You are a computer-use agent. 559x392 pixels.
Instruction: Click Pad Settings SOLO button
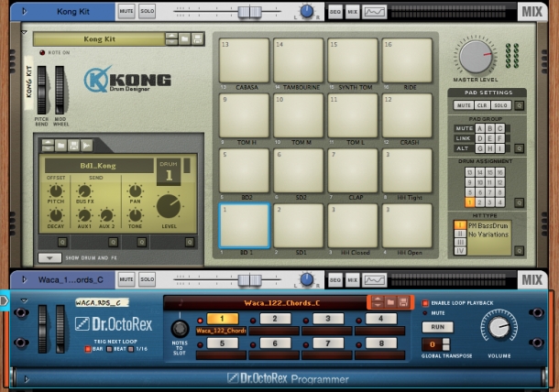[501, 105]
